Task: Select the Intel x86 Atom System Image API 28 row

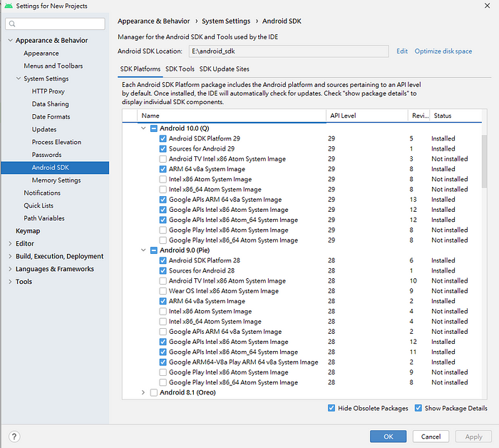Action: [302, 312]
